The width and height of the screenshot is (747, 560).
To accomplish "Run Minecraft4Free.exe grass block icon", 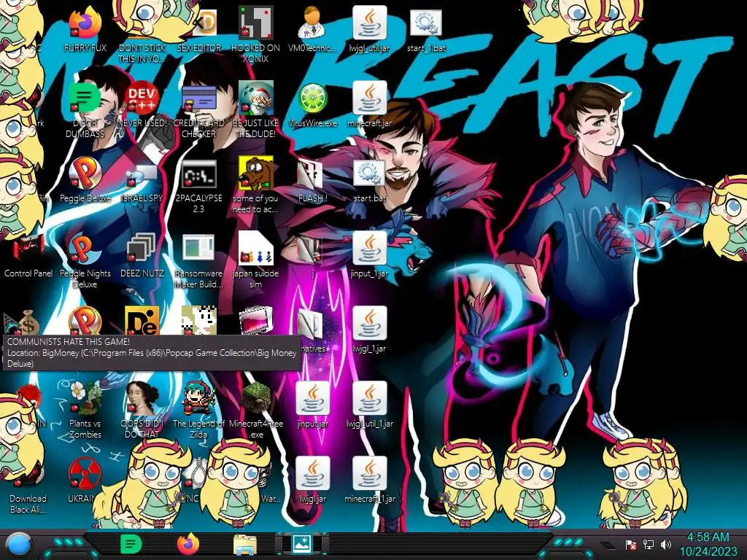I will [256, 398].
